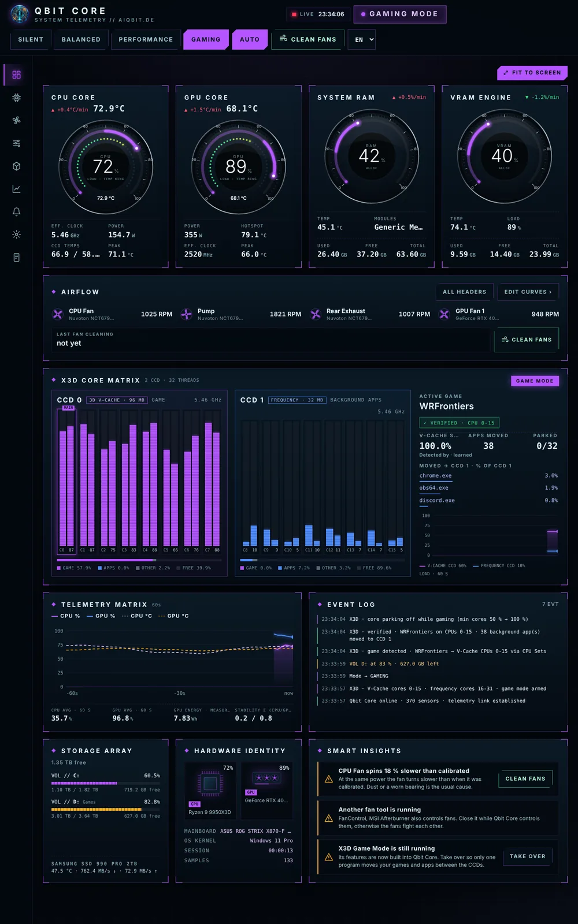The image size is (578, 924).
Task: Click the System RAM gauge
Action: point(372,157)
